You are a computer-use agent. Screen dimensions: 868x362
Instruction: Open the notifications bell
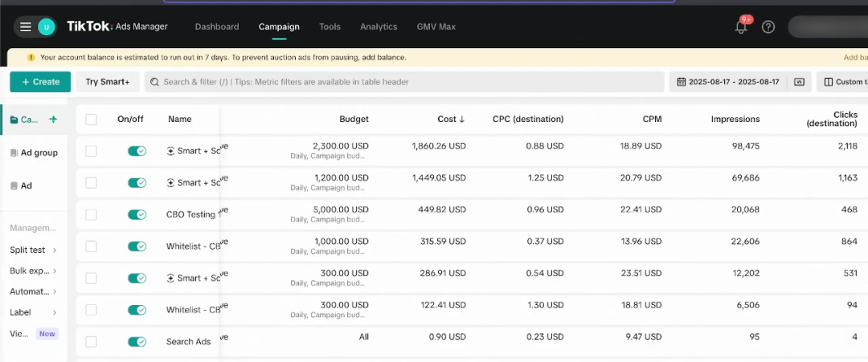coord(741,27)
